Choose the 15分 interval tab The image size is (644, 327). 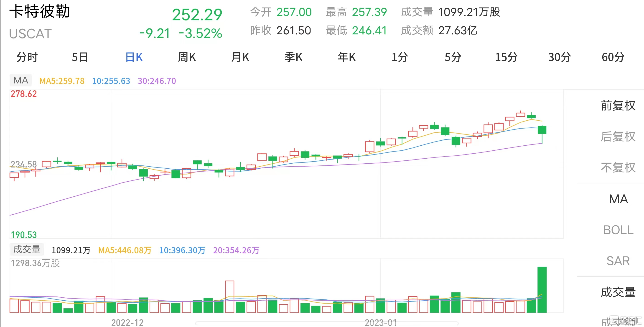tap(506, 57)
